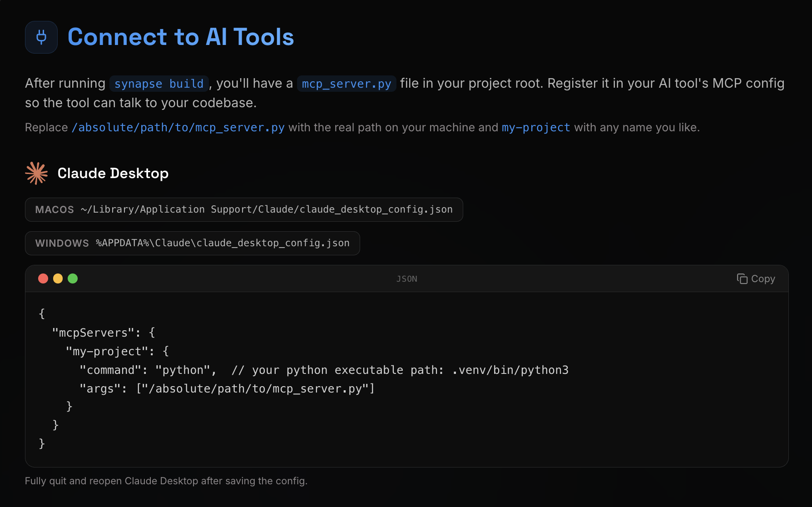Click the my-project blue text
The image size is (812, 507).
pyautogui.click(x=536, y=128)
